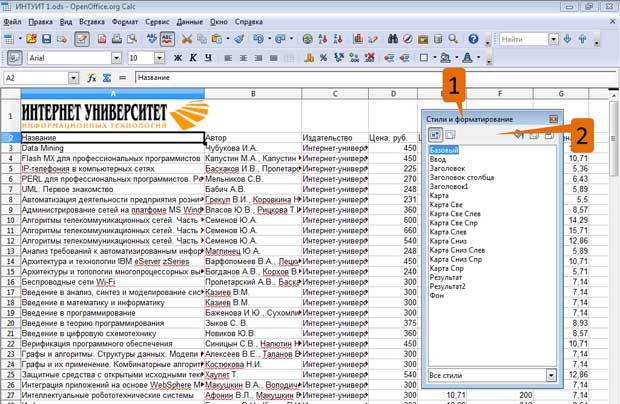Apply Currency number format icon
Viewport: 620px width, 404px height.
click(309, 58)
